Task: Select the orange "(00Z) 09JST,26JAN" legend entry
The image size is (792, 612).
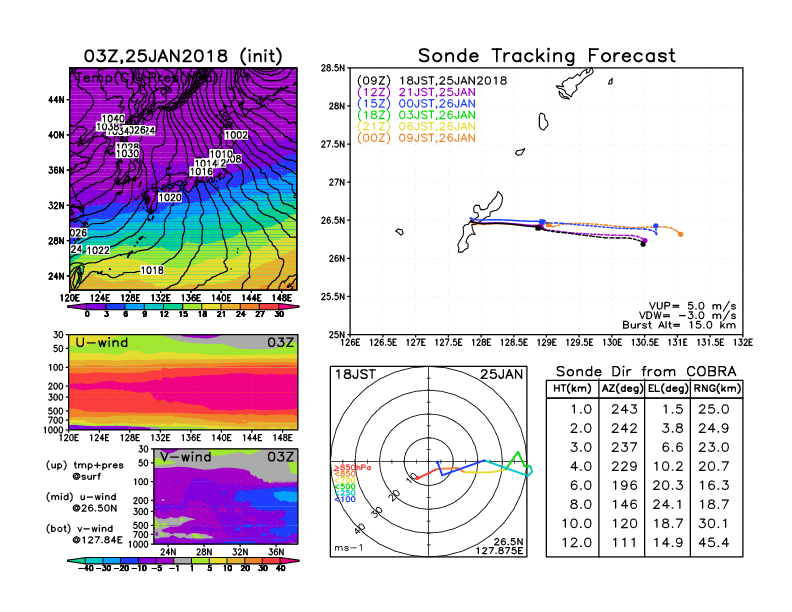Action: coord(416,138)
